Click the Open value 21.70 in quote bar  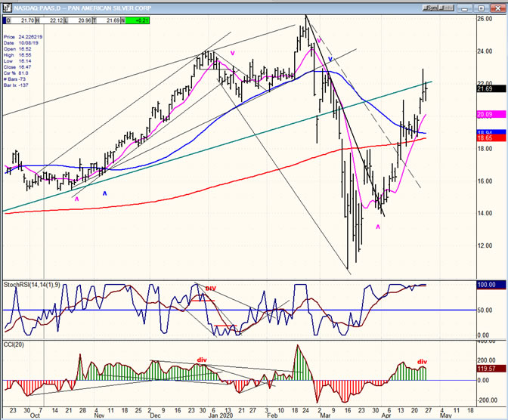coord(27,20)
